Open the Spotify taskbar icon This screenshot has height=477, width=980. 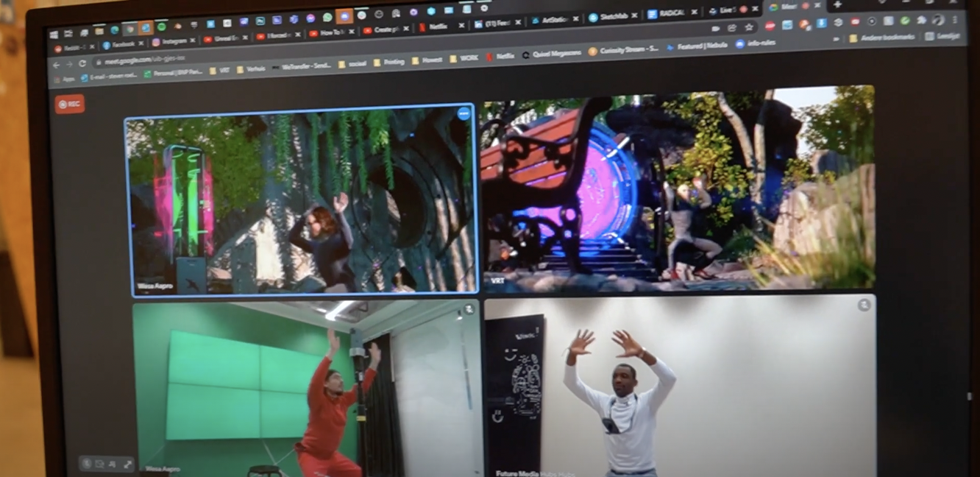click(x=161, y=27)
